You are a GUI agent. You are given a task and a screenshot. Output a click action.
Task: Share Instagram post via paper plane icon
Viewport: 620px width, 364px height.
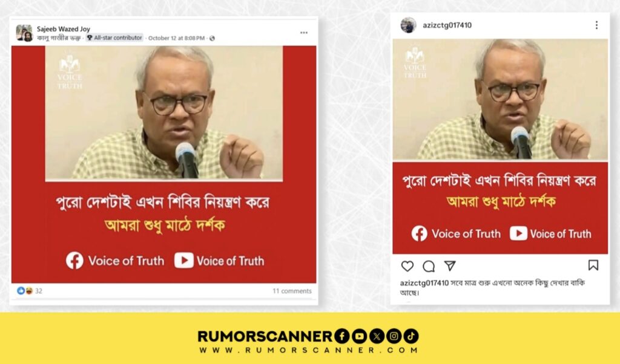pos(450,265)
